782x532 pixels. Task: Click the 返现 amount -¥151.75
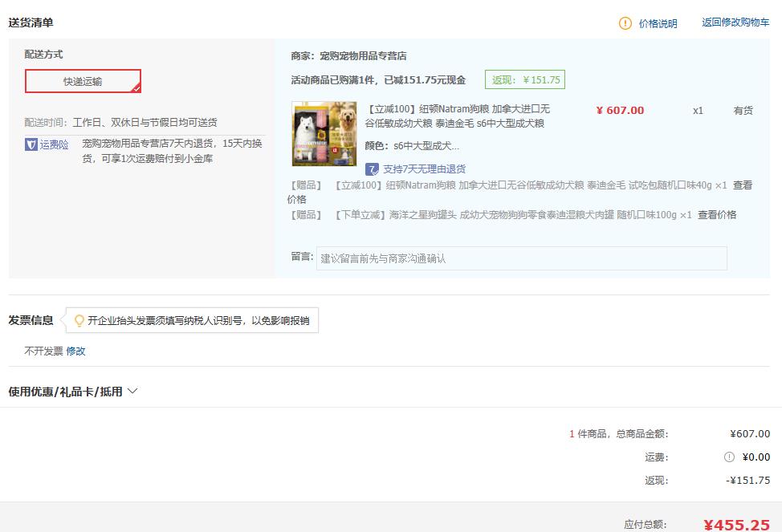pos(747,480)
